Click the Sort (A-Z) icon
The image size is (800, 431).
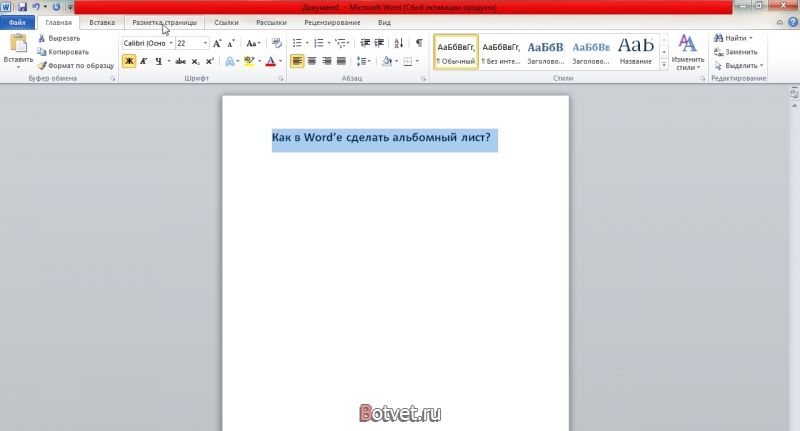pos(399,43)
